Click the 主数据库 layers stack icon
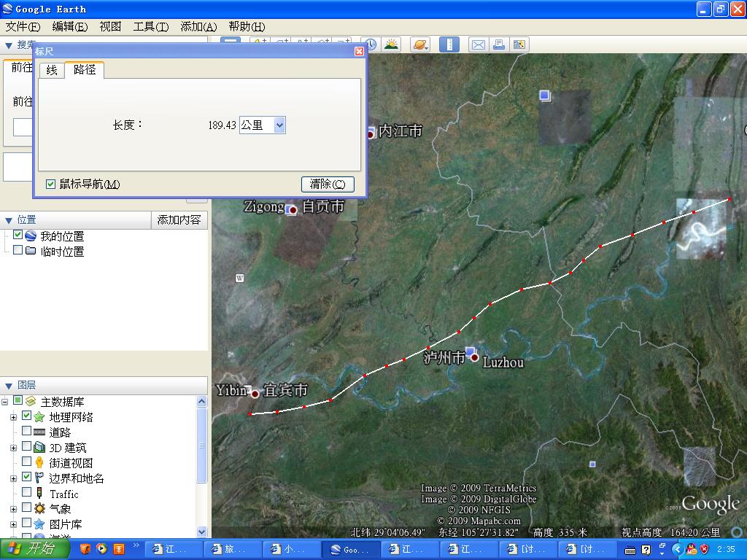The width and height of the screenshot is (747, 560). 31,402
